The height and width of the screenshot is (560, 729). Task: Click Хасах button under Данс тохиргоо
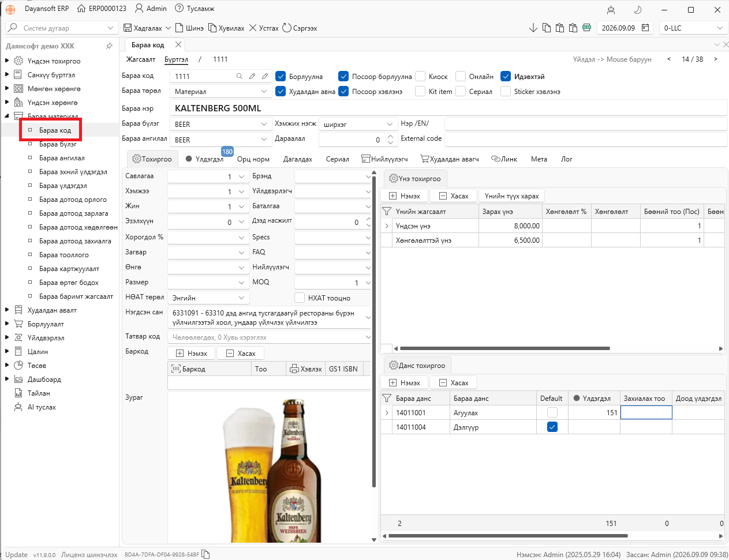pos(454,382)
